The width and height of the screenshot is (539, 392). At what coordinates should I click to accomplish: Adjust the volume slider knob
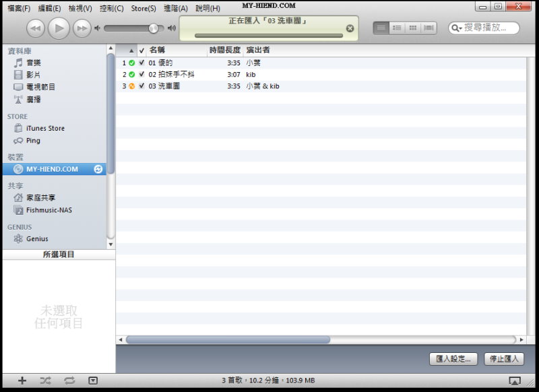[x=154, y=28]
